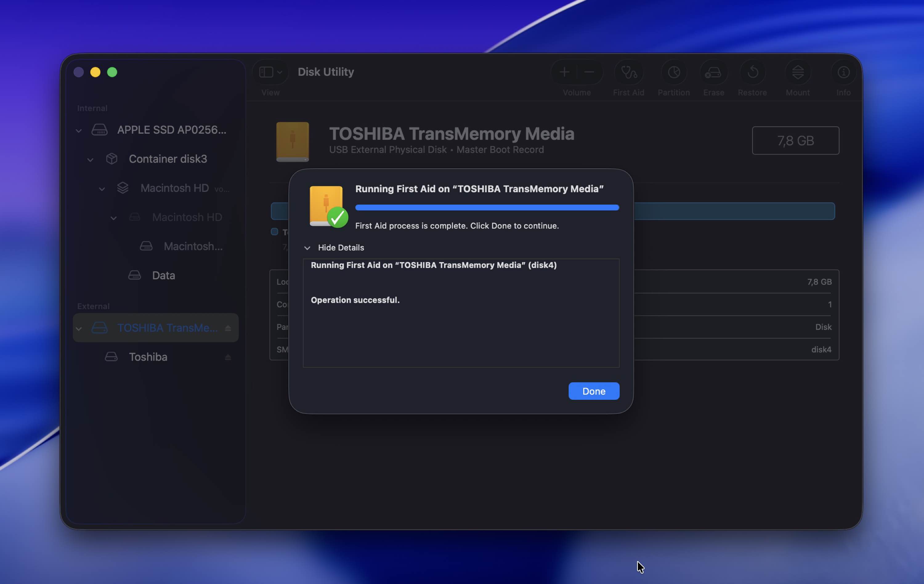Eject the TOSHIBA TransMemory disk

(x=228, y=328)
